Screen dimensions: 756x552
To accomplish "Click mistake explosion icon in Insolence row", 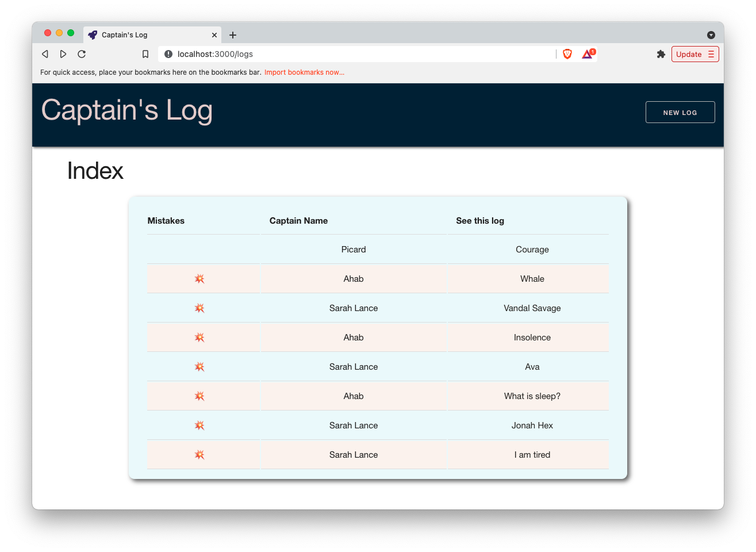I will point(199,338).
